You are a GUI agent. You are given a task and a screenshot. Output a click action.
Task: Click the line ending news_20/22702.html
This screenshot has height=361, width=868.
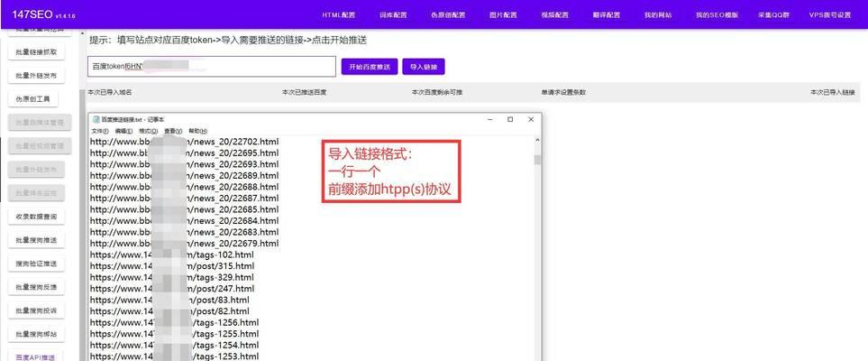pyautogui.click(x=185, y=142)
